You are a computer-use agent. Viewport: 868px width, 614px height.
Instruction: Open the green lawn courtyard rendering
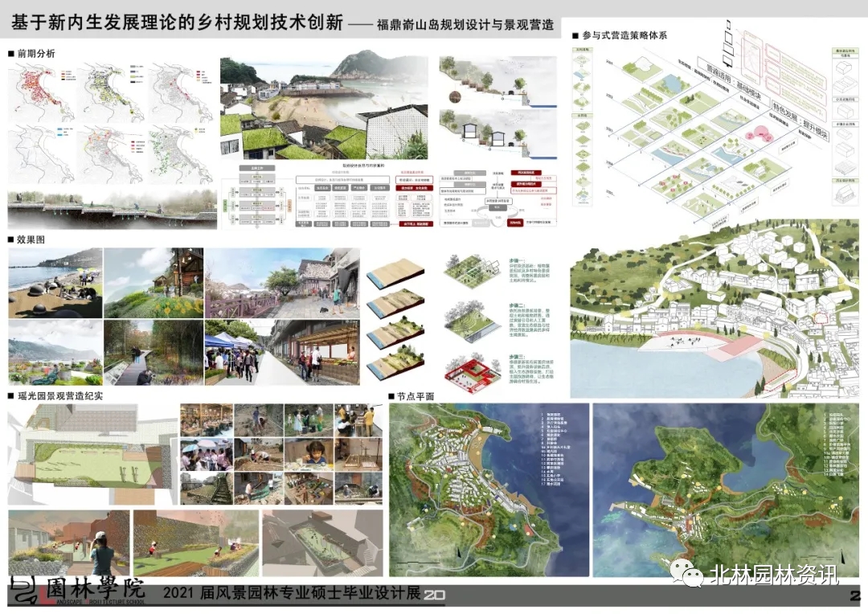(196, 543)
